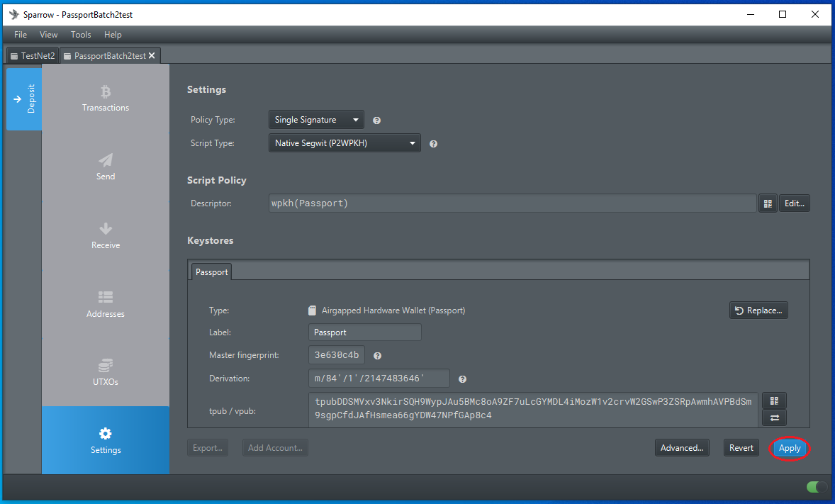Viewport: 835px width, 504px height.
Task: Click the Descriptor field wpkh(Passport)
Action: [512, 203]
